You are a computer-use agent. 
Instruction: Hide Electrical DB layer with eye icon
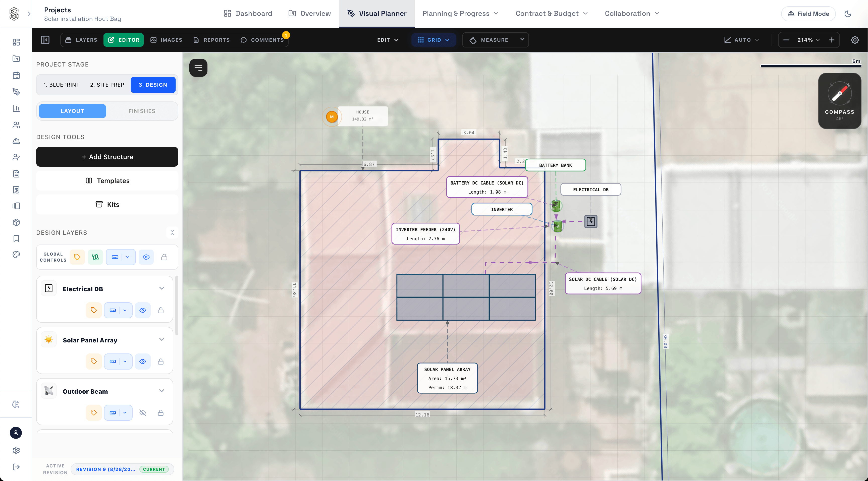(143, 310)
